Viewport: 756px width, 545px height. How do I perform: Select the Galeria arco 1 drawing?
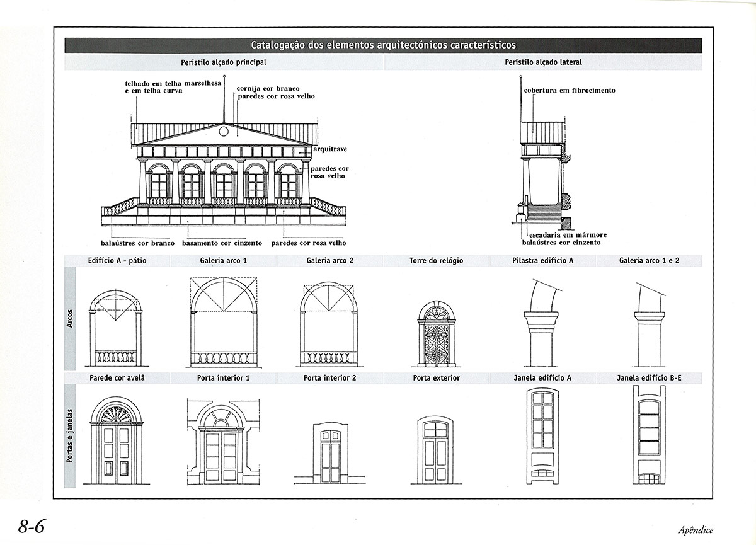click(224, 323)
